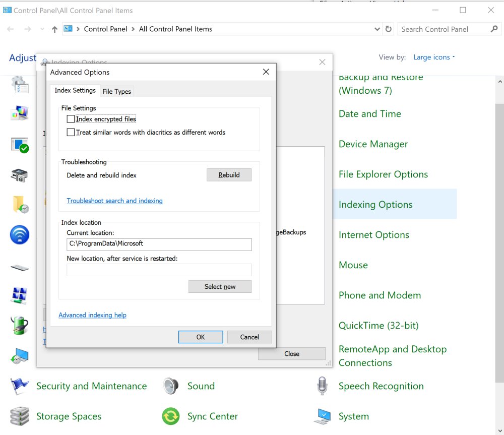This screenshot has width=504, height=435.
Task: Open Phone and Modem
Action: (380, 295)
